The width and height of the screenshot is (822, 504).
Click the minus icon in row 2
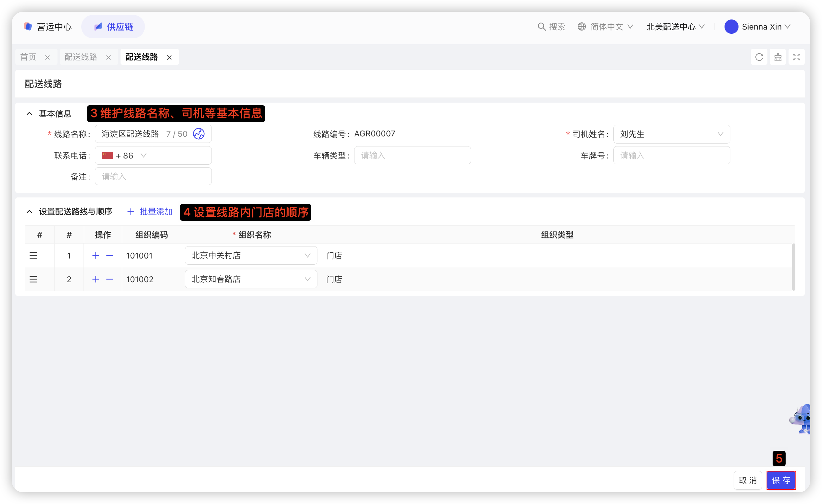point(110,279)
